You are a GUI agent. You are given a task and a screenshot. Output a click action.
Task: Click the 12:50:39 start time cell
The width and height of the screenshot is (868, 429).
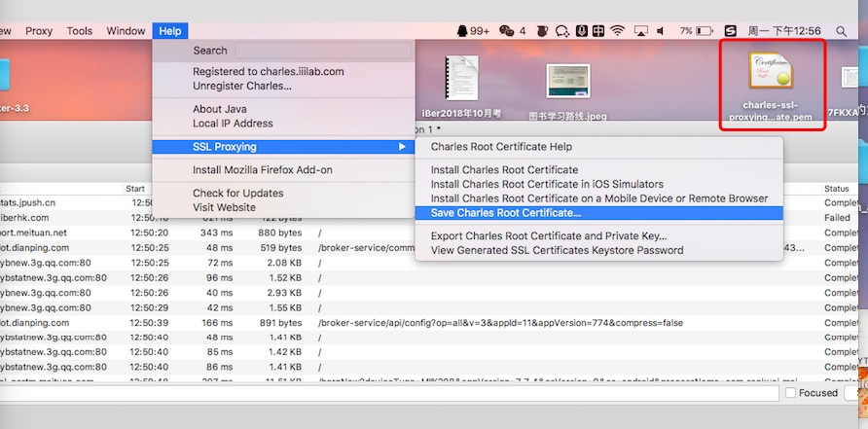(150, 323)
